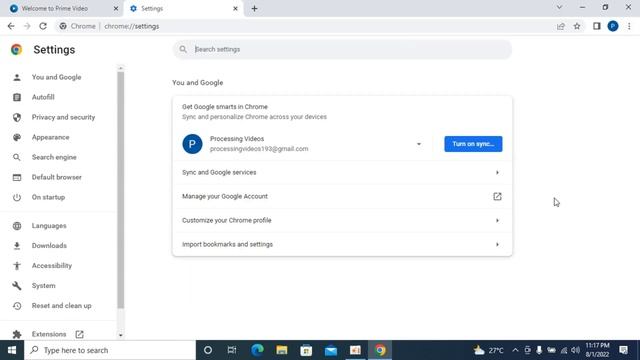
Task: Click the volume icon in system tray
Action: tap(576, 350)
